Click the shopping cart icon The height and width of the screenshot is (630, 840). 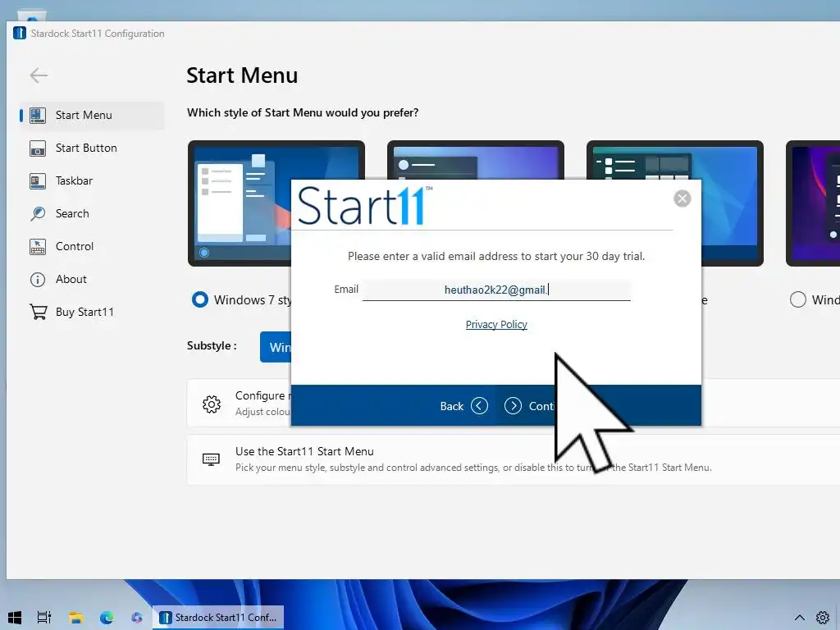point(38,312)
